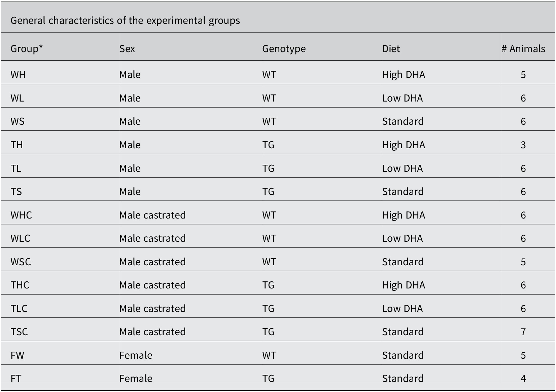The width and height of the screenshot is (556, 392).
Task: Select animal count 7 in TSC row
Action: point(523,331)
